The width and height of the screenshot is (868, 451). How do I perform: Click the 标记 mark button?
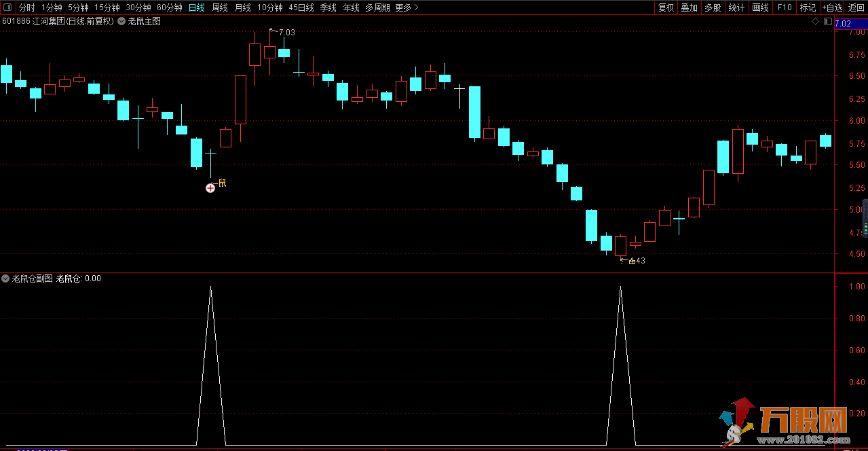(808, 7)
